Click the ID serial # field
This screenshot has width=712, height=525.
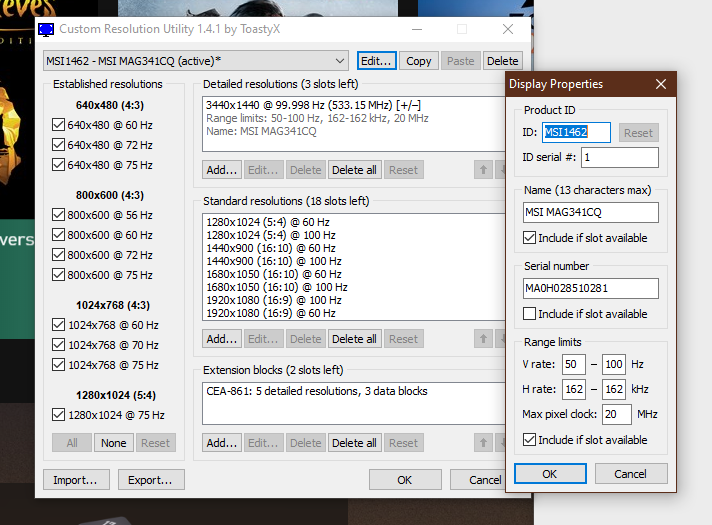click(620, 157)
